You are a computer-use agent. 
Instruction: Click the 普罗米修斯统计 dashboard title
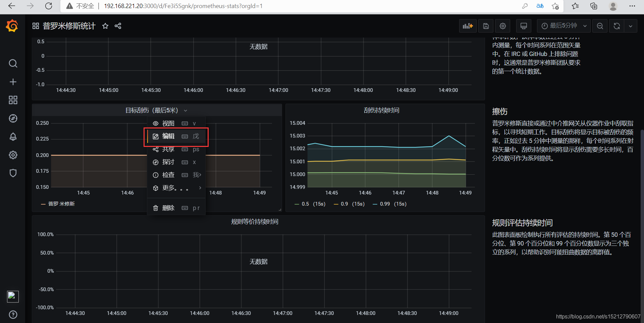tap(69, 26)
